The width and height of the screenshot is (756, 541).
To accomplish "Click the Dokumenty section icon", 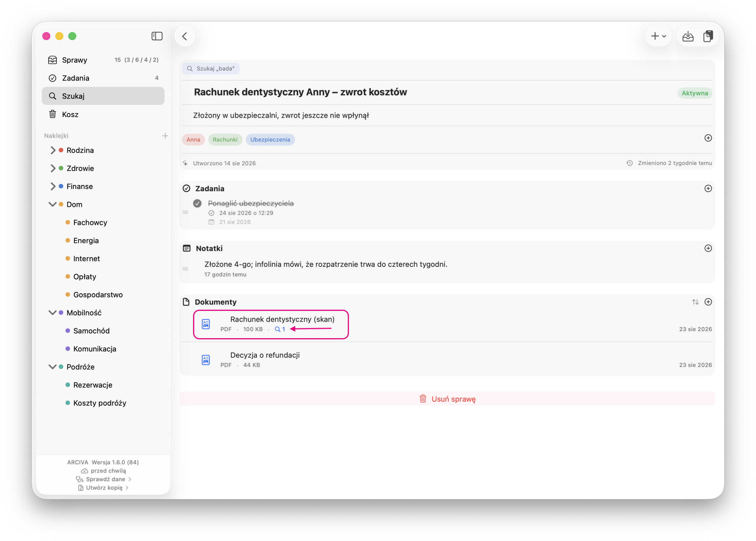I will tap(186, 302).
